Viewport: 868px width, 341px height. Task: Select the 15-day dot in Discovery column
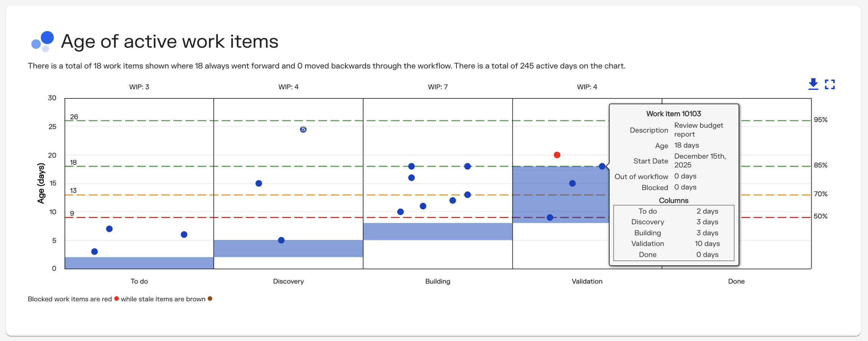(258, 183)
